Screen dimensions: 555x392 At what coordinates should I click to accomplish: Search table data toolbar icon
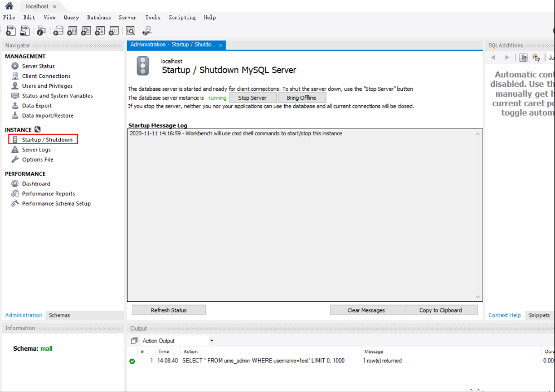click(x=130, y=31)
